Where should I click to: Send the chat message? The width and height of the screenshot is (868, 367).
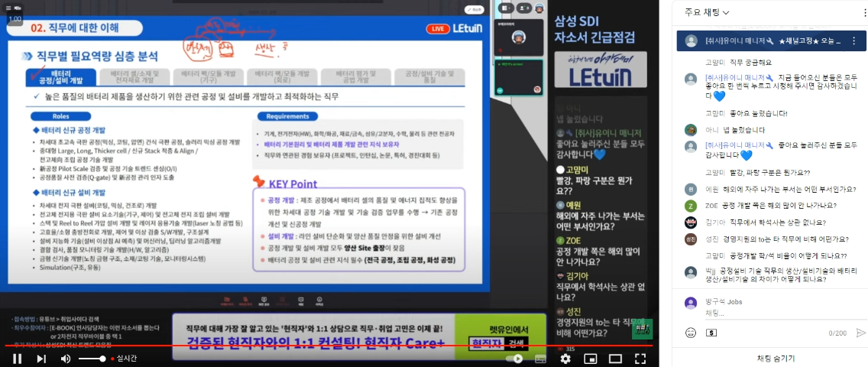[860, 333]
